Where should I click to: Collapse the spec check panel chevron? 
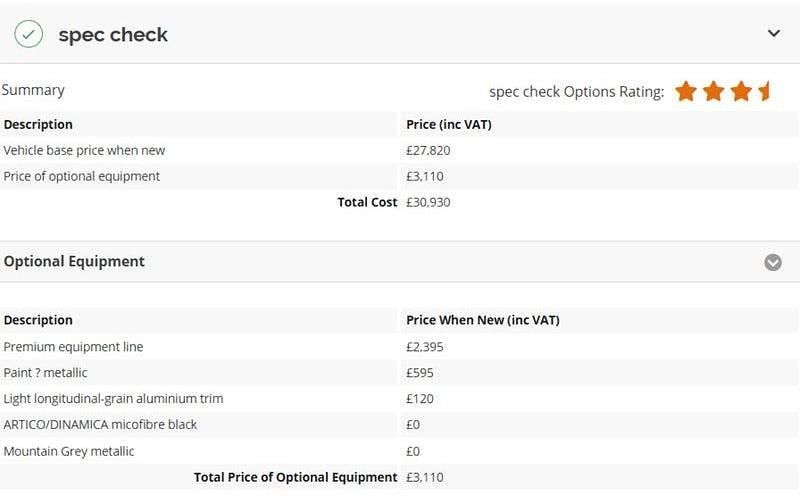point(773,33)
